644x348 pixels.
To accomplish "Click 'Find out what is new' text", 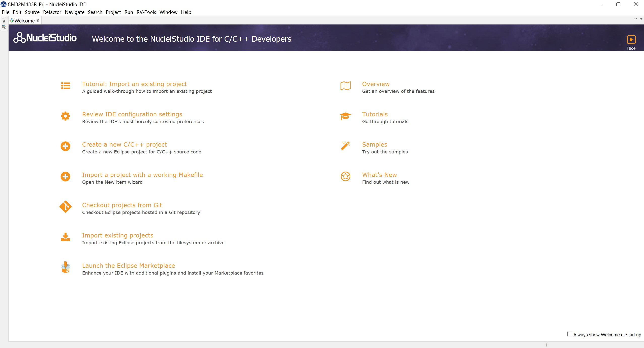I will (386, 182).
